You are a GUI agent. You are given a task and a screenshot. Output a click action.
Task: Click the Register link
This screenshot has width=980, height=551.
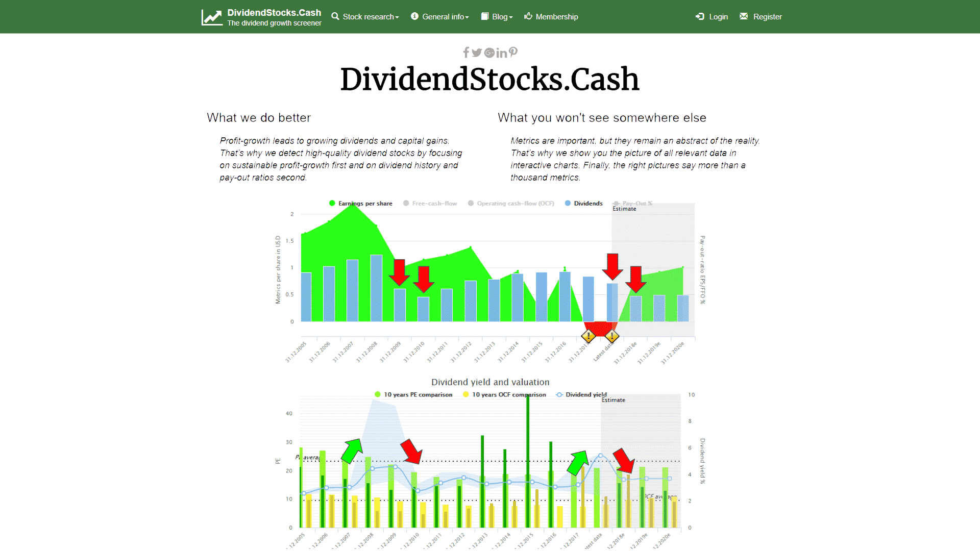click(x=761, y=16)
